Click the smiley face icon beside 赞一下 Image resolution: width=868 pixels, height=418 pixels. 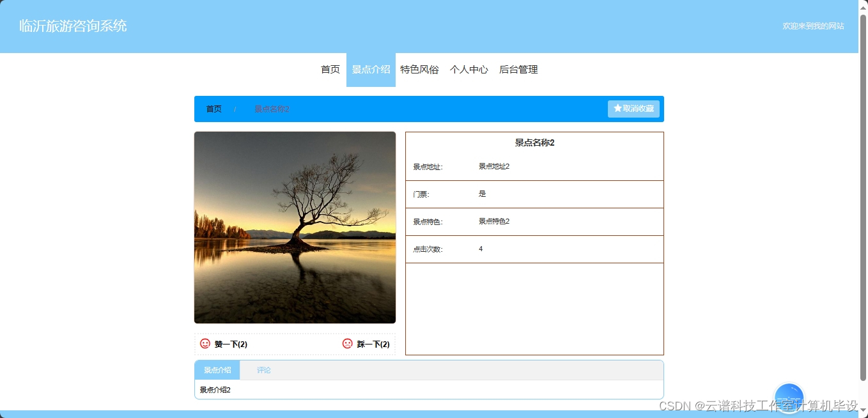pyautogui.click(x=205, y=343)
